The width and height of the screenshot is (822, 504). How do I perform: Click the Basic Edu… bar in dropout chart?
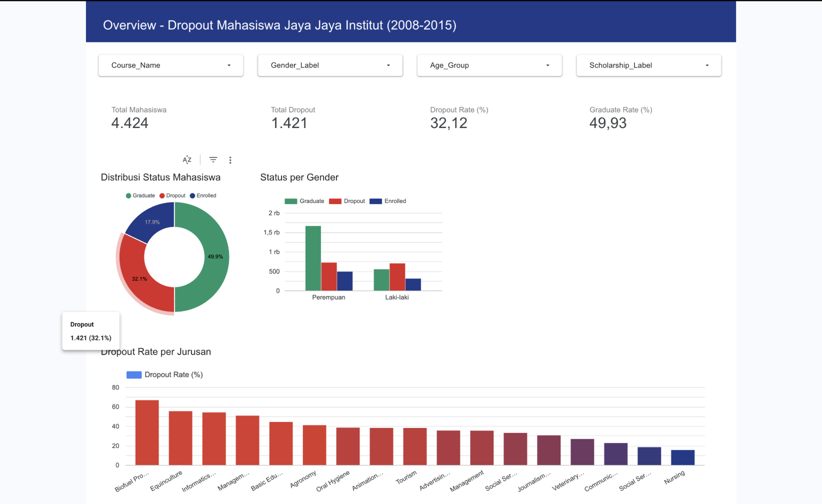(x=281, y=443)
